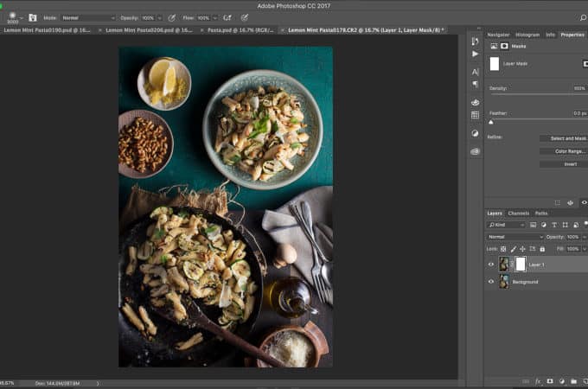Viewport: 588px width, 389px height.
Task: Lock transparent pixels icon
Action: [x=503, y=249]
